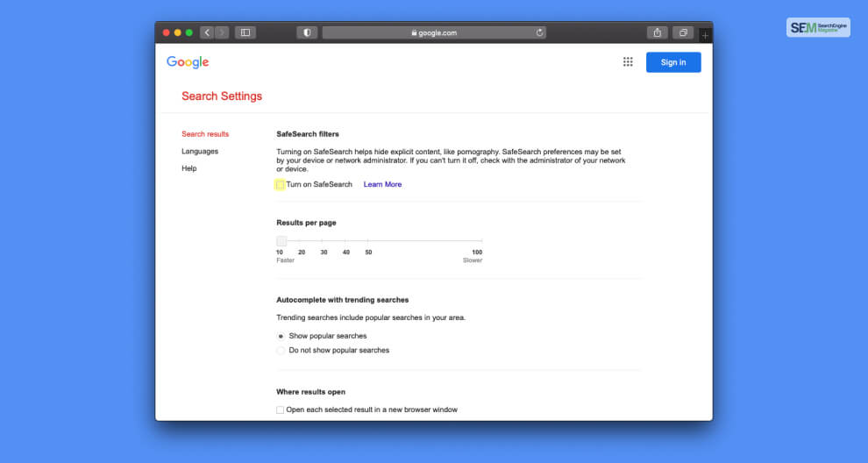Screen dimensions: 868x463
Task: Toggle the Safari sidebar icon
Action: point(245,32)
